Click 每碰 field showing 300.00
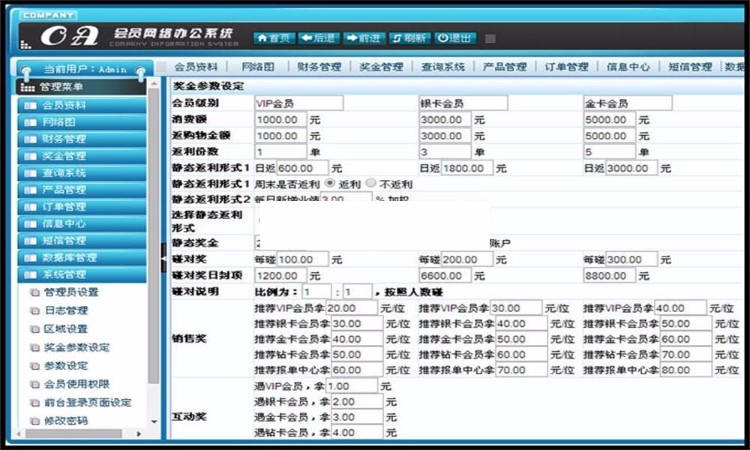 click(631, 260)
